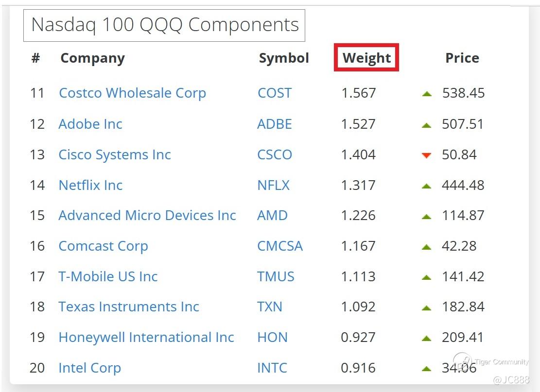Click the green arrow beside Adobe price 507.51
This screenshot has height=392, width=540.
tap(427, 125)
